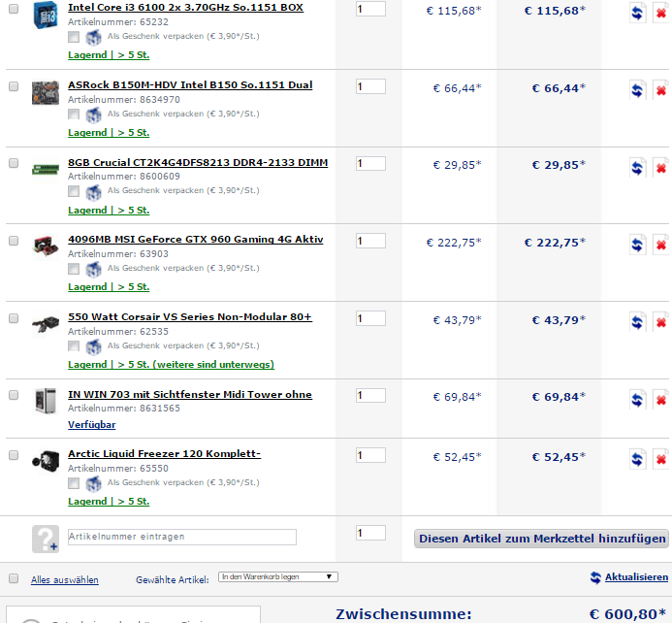
Task: Remove MSI GeForce GTX 960 with red X
Action: pyautogui.click(x=661, y=245)
